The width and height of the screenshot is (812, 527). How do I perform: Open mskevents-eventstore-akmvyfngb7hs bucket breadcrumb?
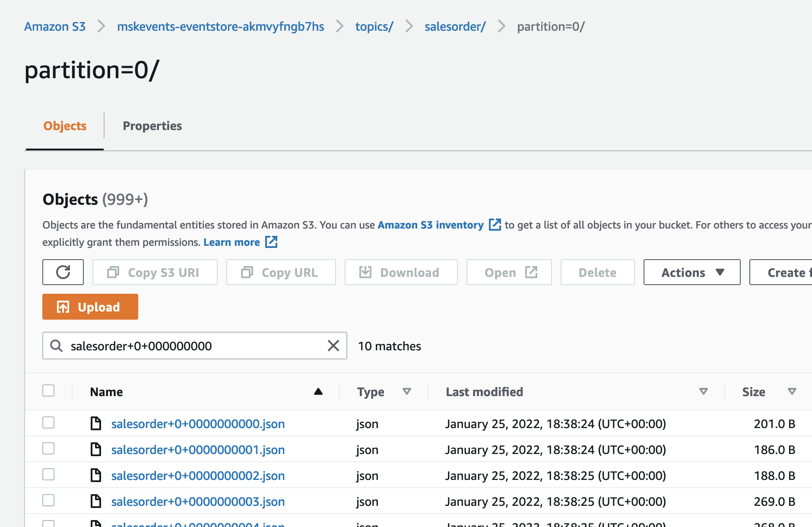(221, 26)
